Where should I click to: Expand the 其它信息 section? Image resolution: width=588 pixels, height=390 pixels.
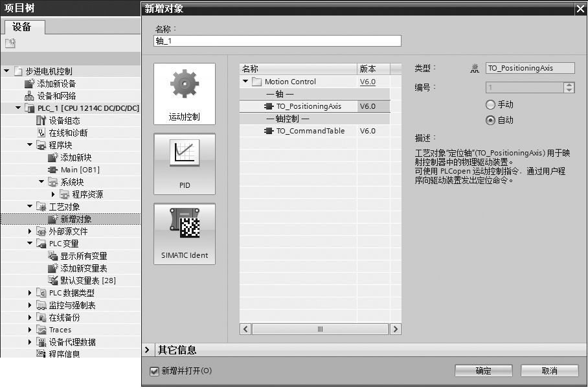click(148, 350)
